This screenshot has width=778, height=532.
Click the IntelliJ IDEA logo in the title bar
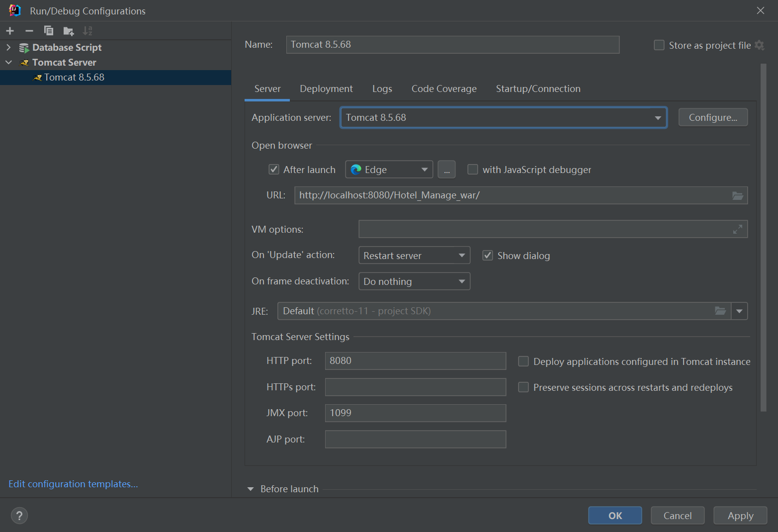14,10
